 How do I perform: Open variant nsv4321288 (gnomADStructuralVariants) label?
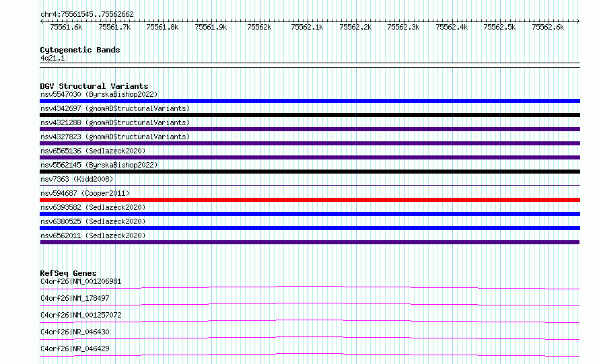pyautogui.click(x=115, y=122)
